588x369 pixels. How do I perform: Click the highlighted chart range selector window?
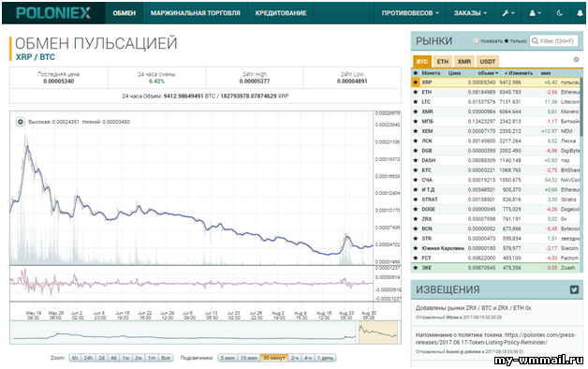pyautogui.click(x=378, y=332)
